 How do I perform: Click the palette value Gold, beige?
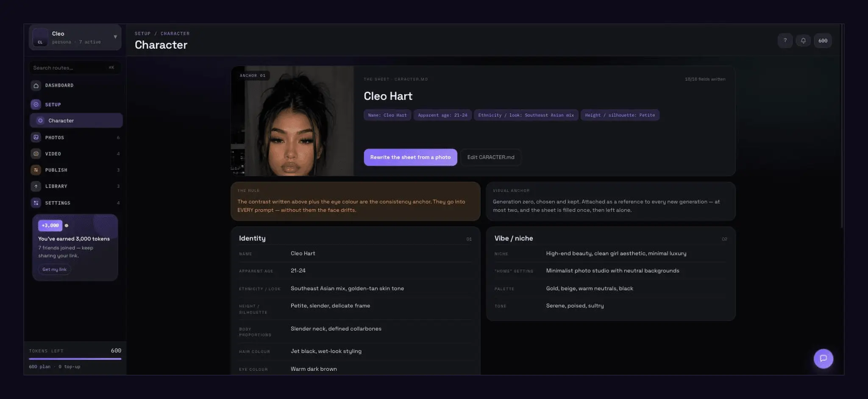[x=590, y=288]
